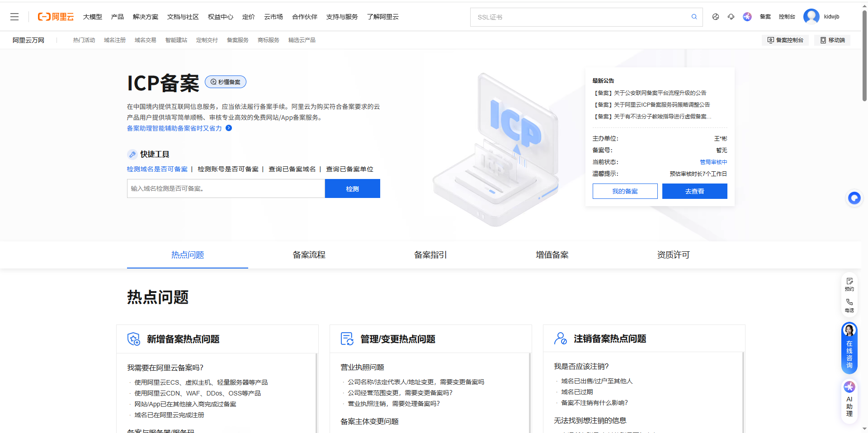Open the ICP备案服务码策略调整 announcement
This screenshot has height=433, width=868.
point(651,105)
